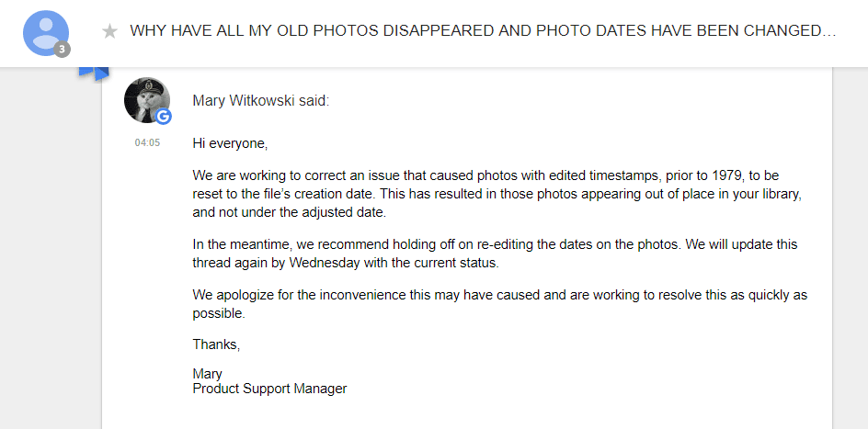The height and width of the screenshot is (429, 868).
Task: Click the "Hi everyone," greeting line
Action: pyautogui.click(x=230, y=143)
